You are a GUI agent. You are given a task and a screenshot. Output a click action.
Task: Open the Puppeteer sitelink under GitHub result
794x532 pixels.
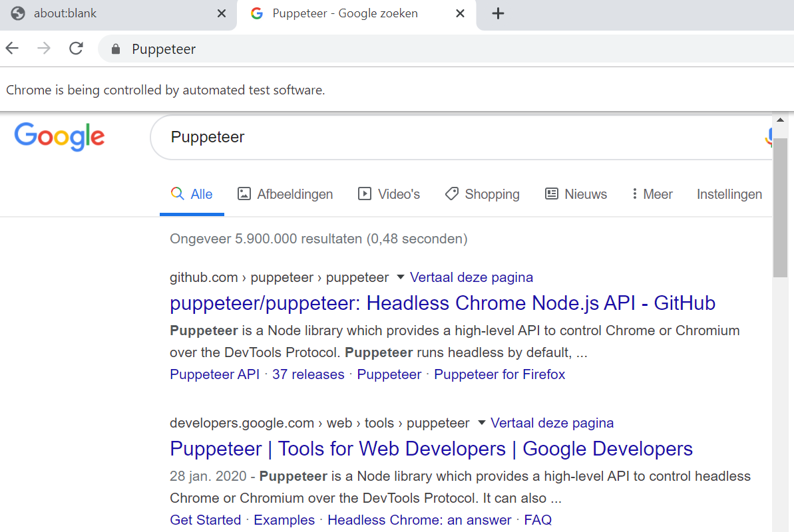tap(389, 374)
